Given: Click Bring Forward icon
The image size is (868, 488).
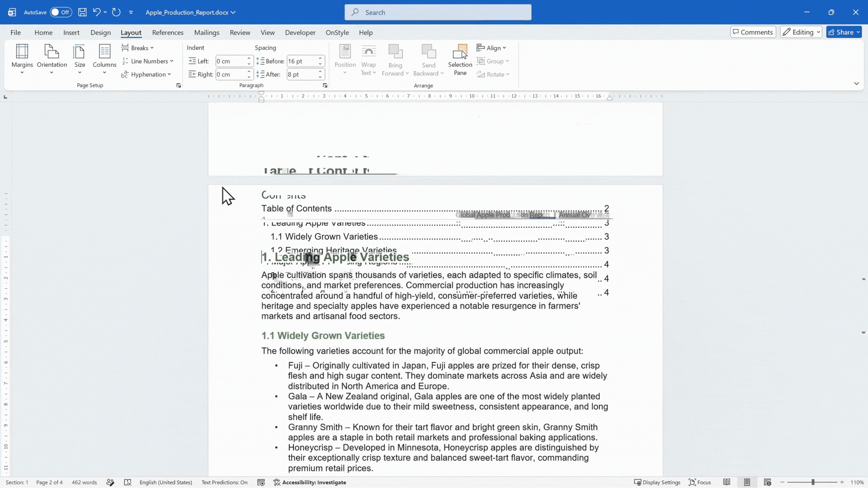Looking at the screenshot, I should [x=395, y=52].
